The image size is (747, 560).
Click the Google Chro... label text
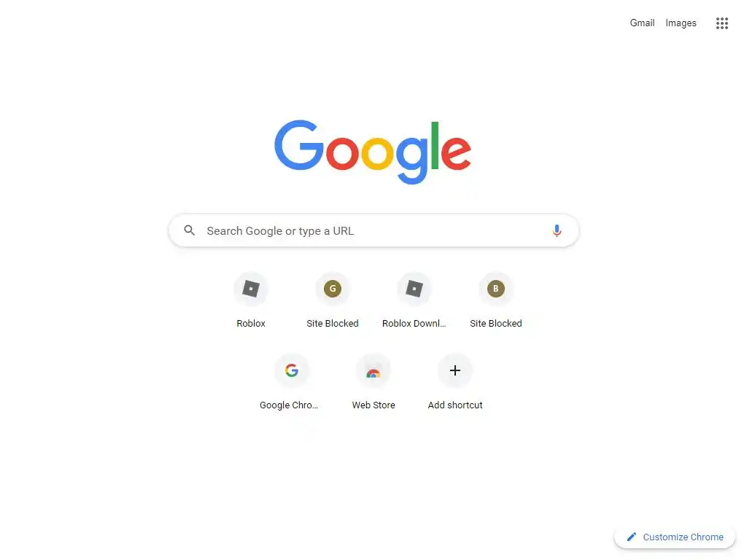coord(289,405)
